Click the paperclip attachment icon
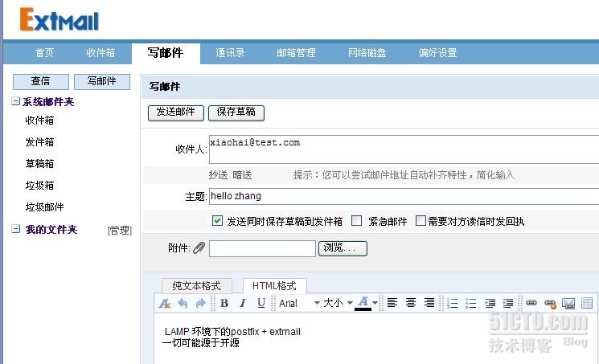599x364 pixels. 199,248
